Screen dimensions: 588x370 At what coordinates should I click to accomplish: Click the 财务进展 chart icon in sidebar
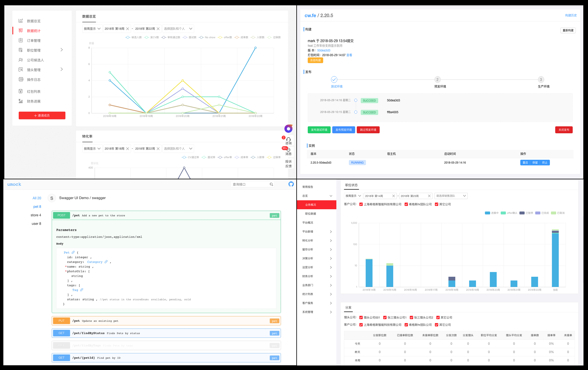21,101
